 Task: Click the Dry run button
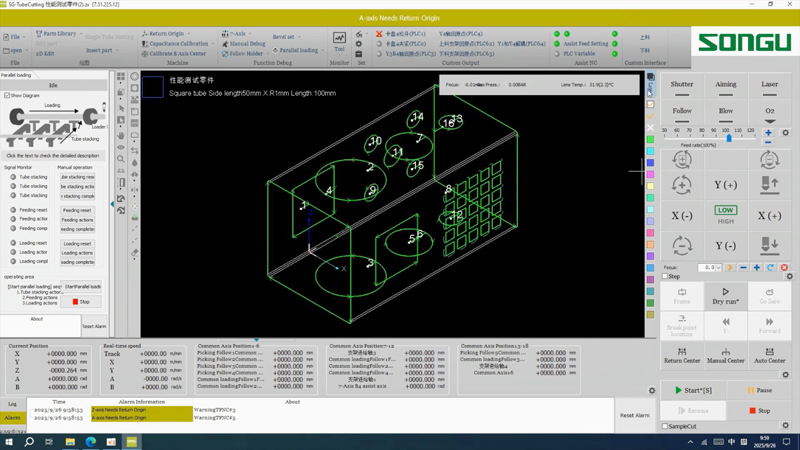(725, 295)
